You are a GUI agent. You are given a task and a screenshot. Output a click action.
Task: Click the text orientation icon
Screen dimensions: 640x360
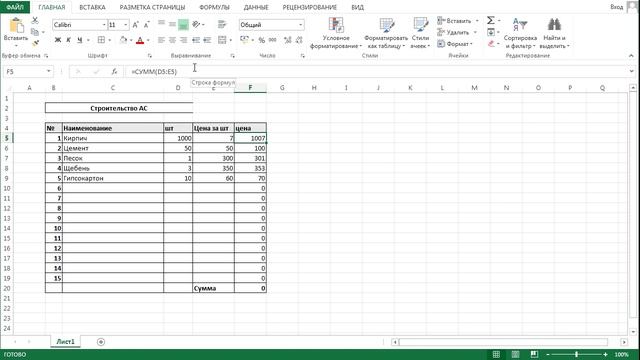(197, 24)
